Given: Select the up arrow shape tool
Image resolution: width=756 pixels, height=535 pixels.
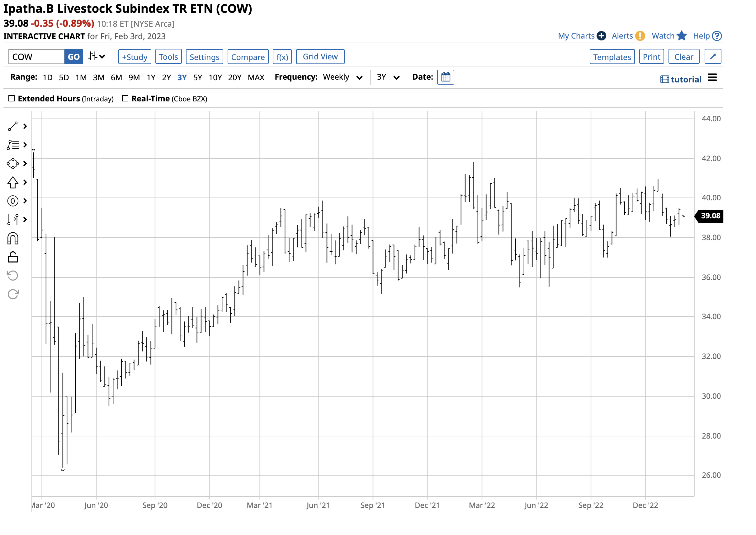Looking at the screenshot, I should point(12,182).
